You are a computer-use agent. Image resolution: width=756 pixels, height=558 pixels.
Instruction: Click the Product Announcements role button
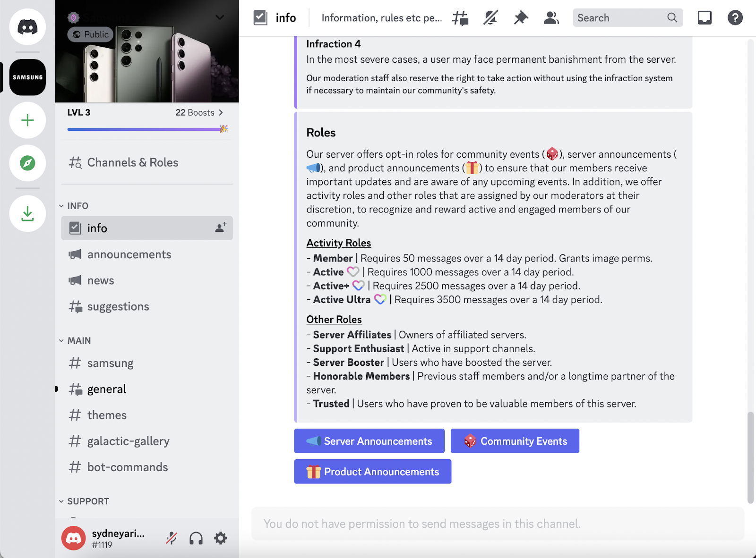[372, 472]
